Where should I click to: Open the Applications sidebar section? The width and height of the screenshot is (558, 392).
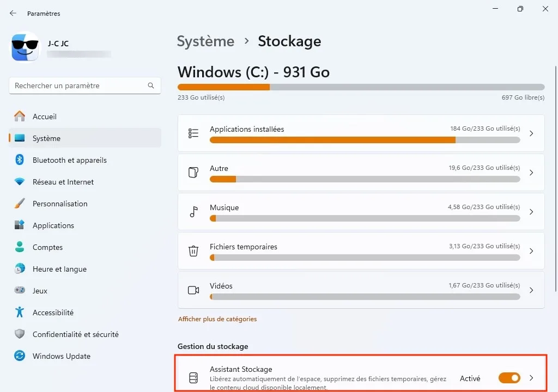click(84, 225)
